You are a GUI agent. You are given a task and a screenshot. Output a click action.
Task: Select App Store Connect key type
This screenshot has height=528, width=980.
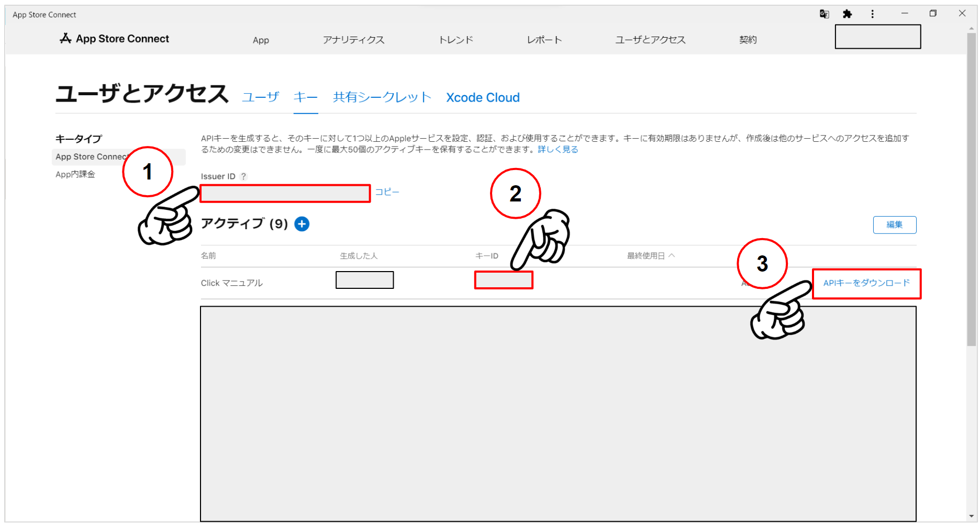click(119, 157)
